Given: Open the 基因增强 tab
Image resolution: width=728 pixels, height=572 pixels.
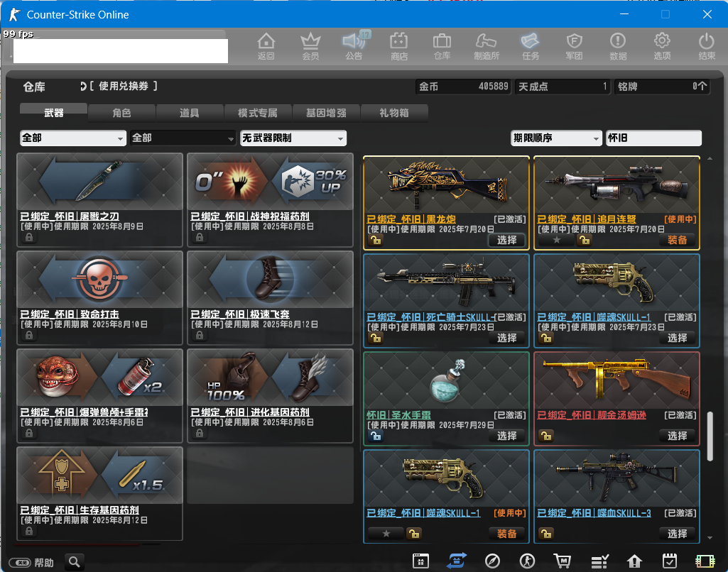Looking at the screenshot, I should pyautogui.click(x=326, y=113).
